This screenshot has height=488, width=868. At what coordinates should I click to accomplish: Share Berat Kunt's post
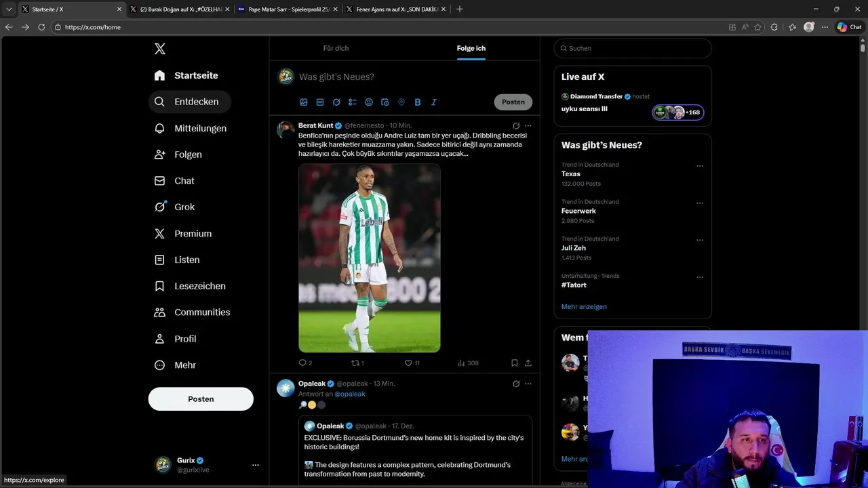528,363
